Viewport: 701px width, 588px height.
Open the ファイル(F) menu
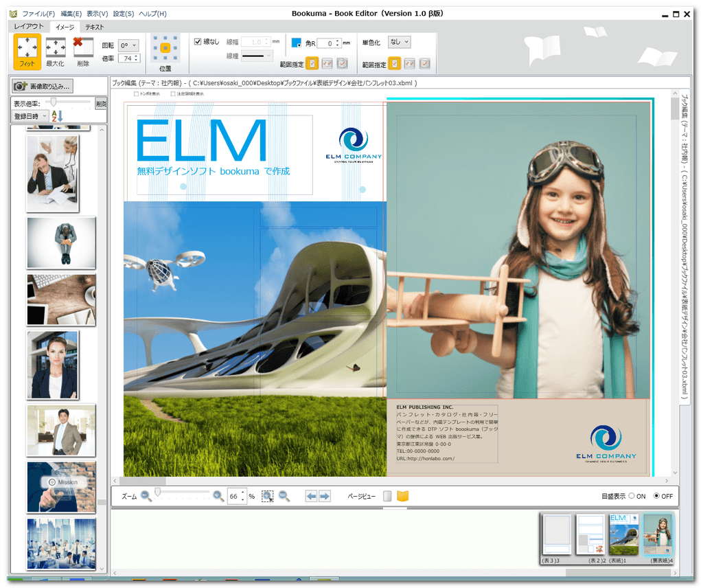38,14
